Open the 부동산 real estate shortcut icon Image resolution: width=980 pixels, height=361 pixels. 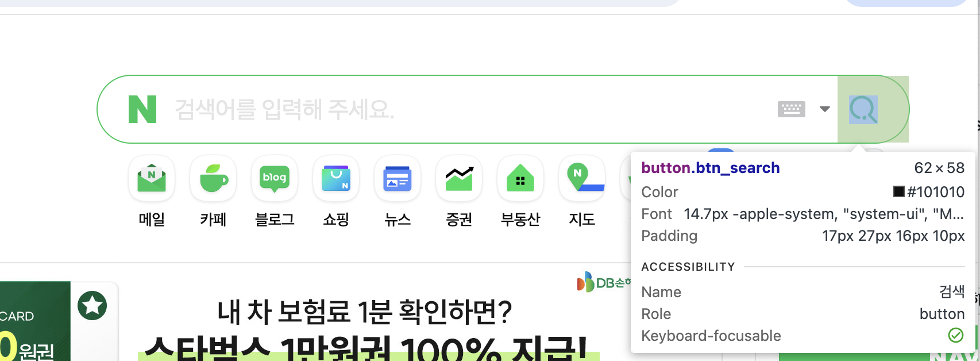(520, 178)
